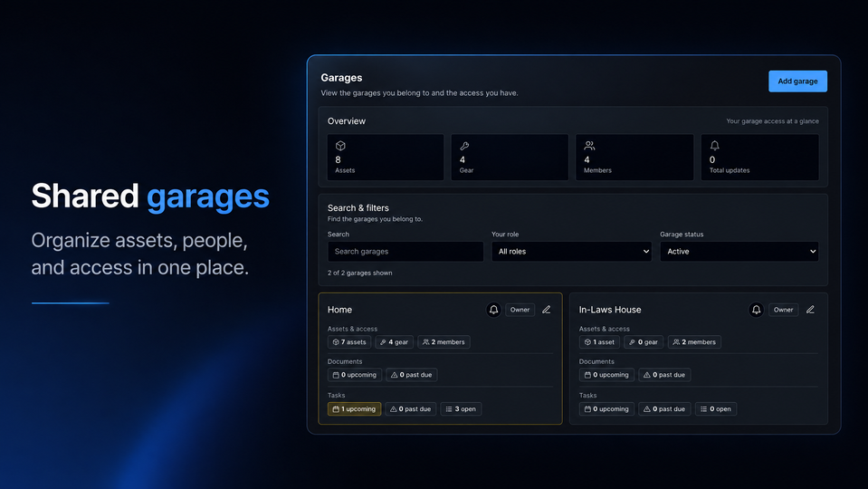Click the '2 of 2 garages shown' text
This screenshot has height=489, width=868.
click(360, 273)
